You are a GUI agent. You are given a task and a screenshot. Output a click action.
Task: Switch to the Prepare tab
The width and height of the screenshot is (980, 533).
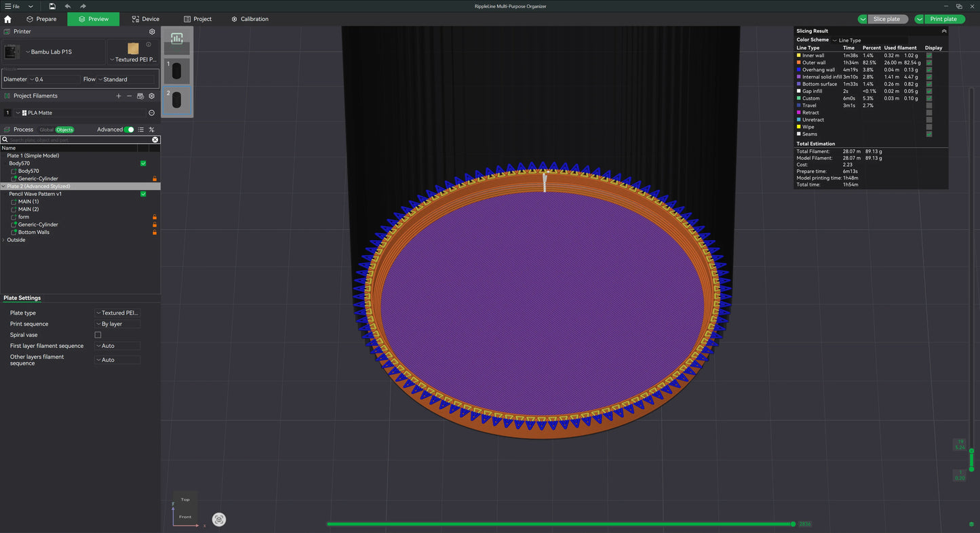(41, 19)
